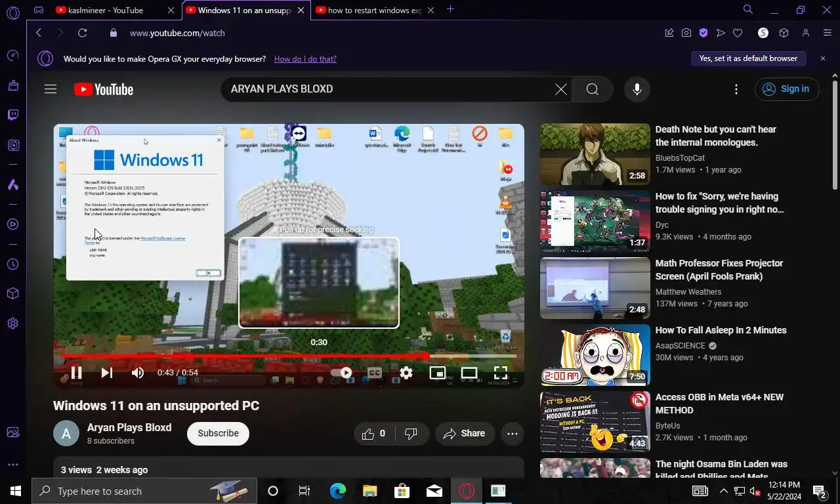This screenshot has height=504, width=840.
Task: Share the video
Action: coord(465,434)
